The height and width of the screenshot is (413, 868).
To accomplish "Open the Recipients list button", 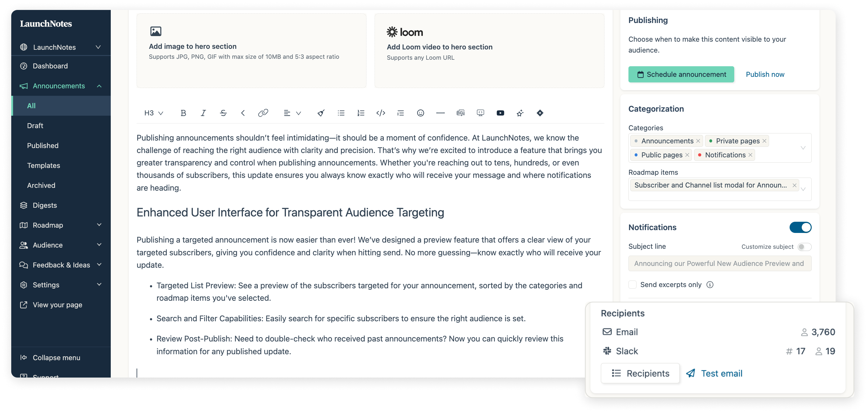I will [640, 373].
